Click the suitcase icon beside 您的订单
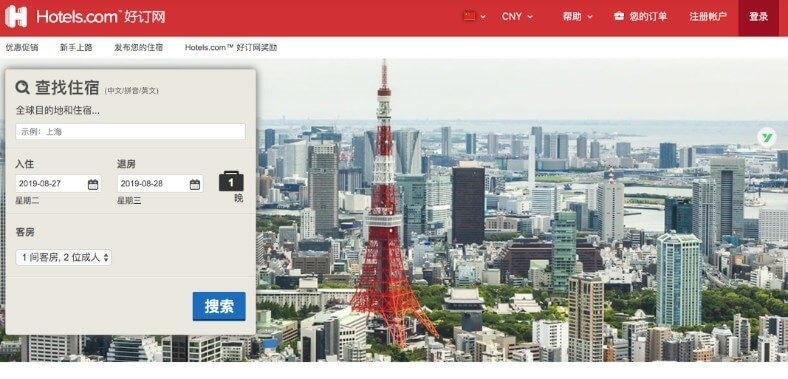This screenshot has width=788, height=379. [x=619, y=17]
